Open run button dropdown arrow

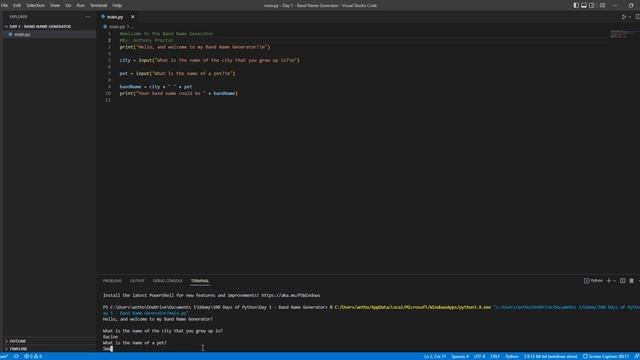[630, 17]
